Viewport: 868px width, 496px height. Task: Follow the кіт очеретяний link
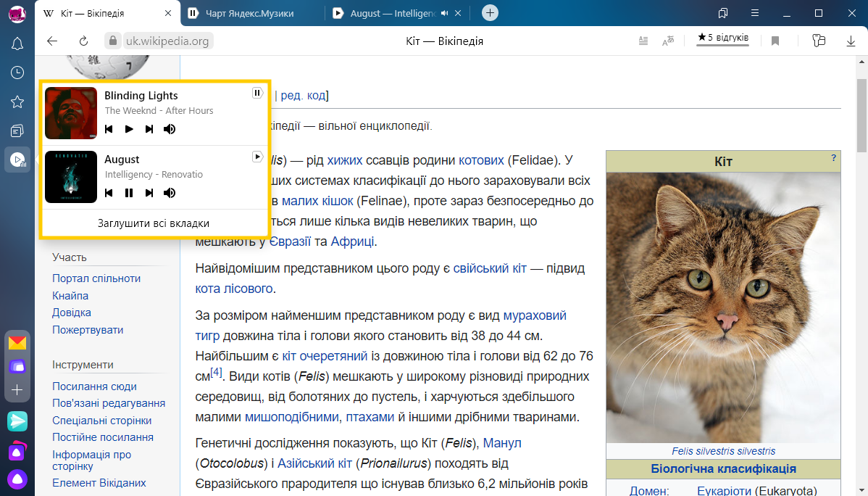point(325,356)
